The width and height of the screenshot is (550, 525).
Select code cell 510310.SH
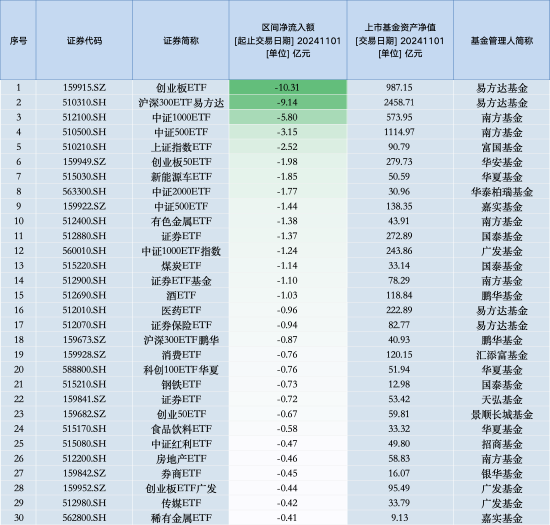[x=84, y=102]
